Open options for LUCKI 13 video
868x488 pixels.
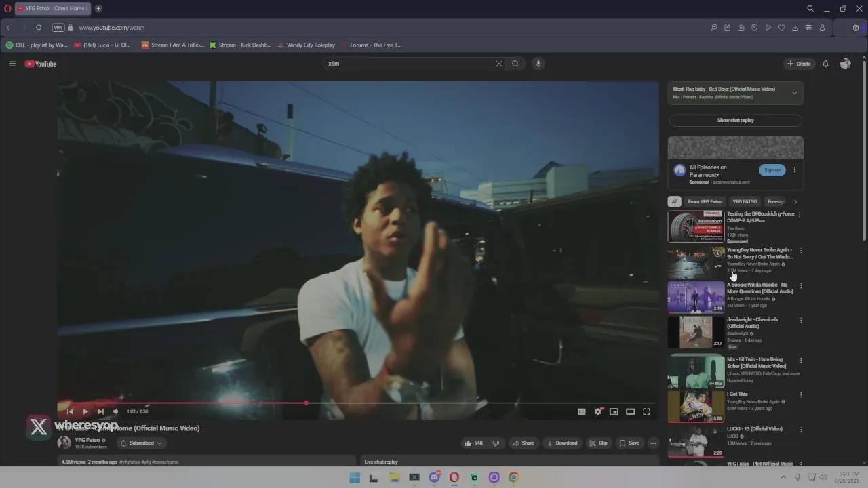(800, 430)
